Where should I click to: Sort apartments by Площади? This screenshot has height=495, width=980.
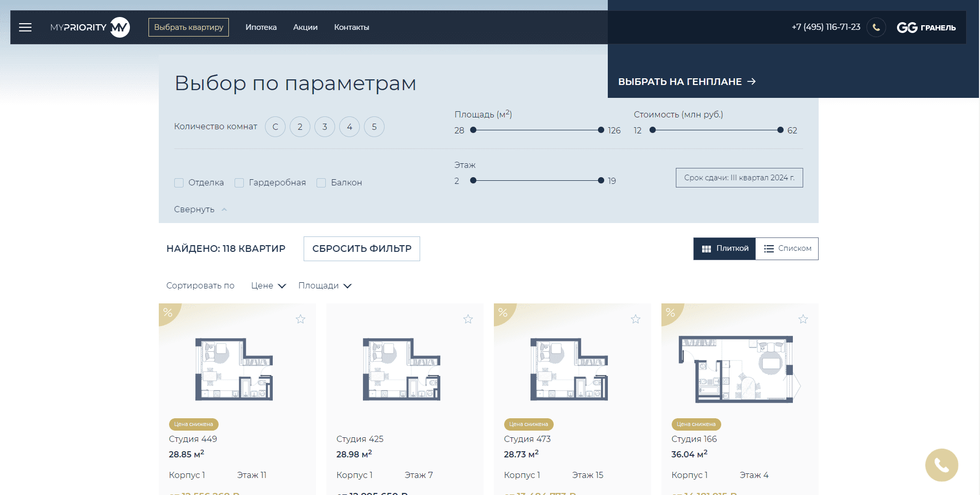(324, 286)
